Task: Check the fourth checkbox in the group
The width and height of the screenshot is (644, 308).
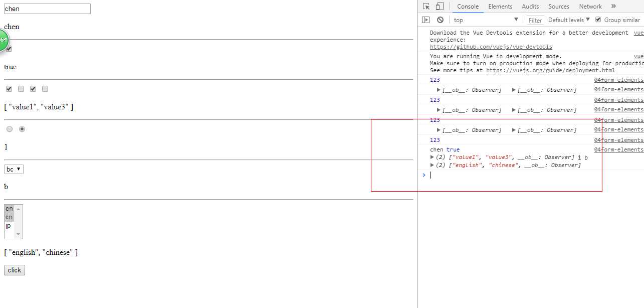Action: tap(45, 89)
